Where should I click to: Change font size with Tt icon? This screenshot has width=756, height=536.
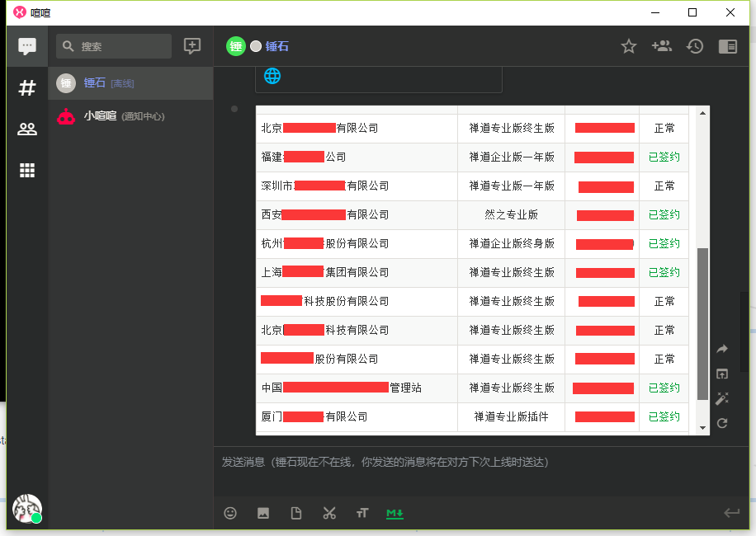[x=362, y=514]
